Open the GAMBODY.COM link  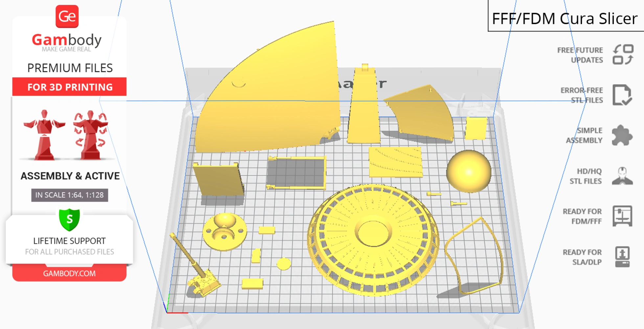[69, 273]
